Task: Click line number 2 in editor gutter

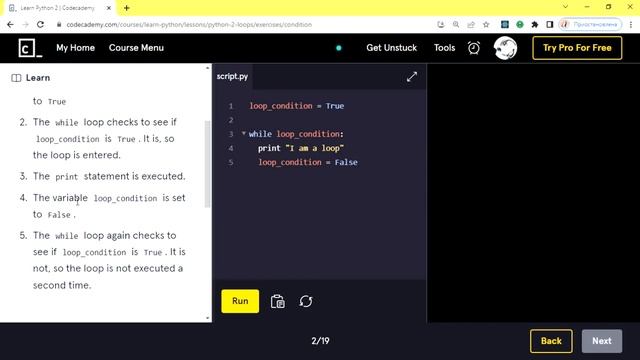Action: [x=231, y=120]
